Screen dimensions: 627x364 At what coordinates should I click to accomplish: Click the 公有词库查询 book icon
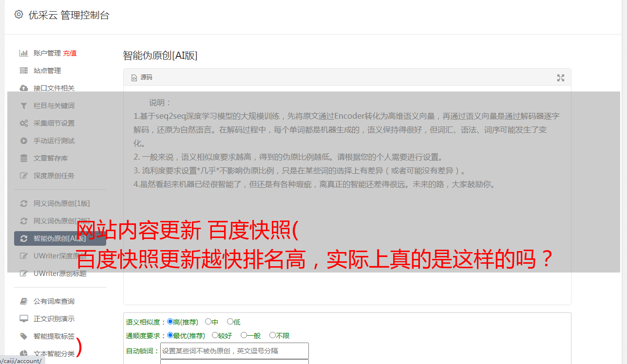(x=23, y=301)
